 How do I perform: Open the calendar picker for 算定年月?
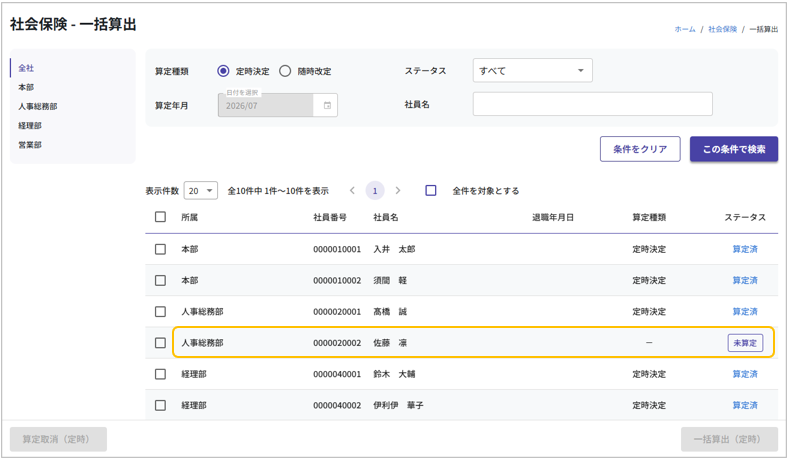tap(327, 105)
